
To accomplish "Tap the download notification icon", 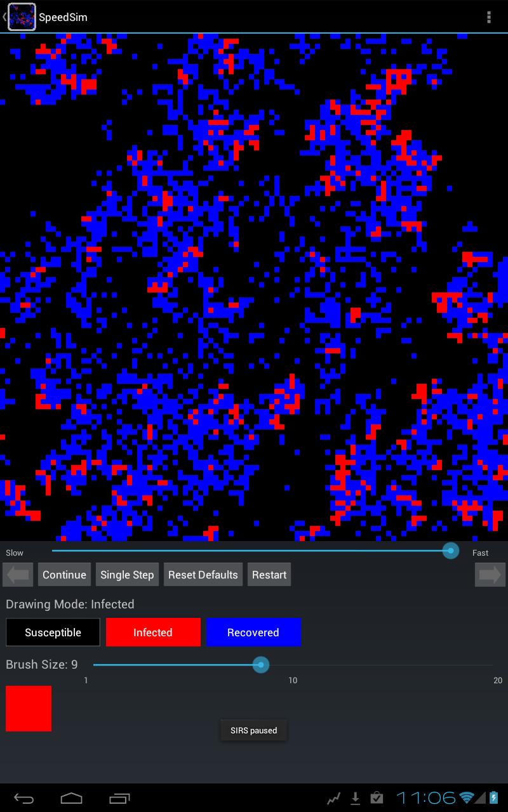I will tap(356, 798).
